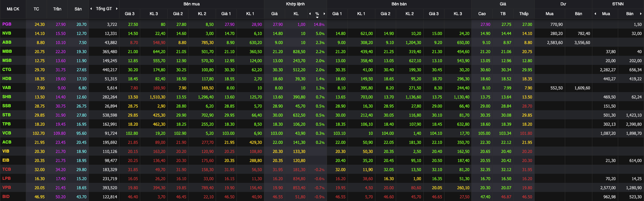Click TC reference price column header
The image size is (644, 201).
(36, 9)
